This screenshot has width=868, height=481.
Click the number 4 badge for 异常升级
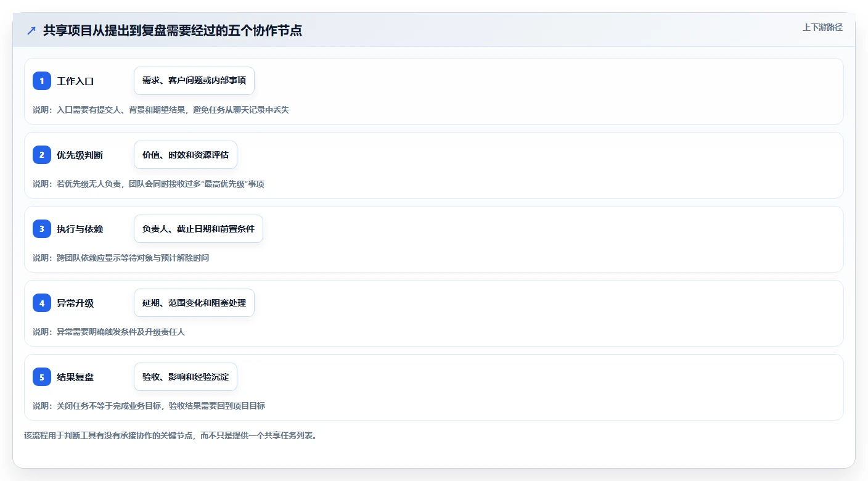[42, 303]
